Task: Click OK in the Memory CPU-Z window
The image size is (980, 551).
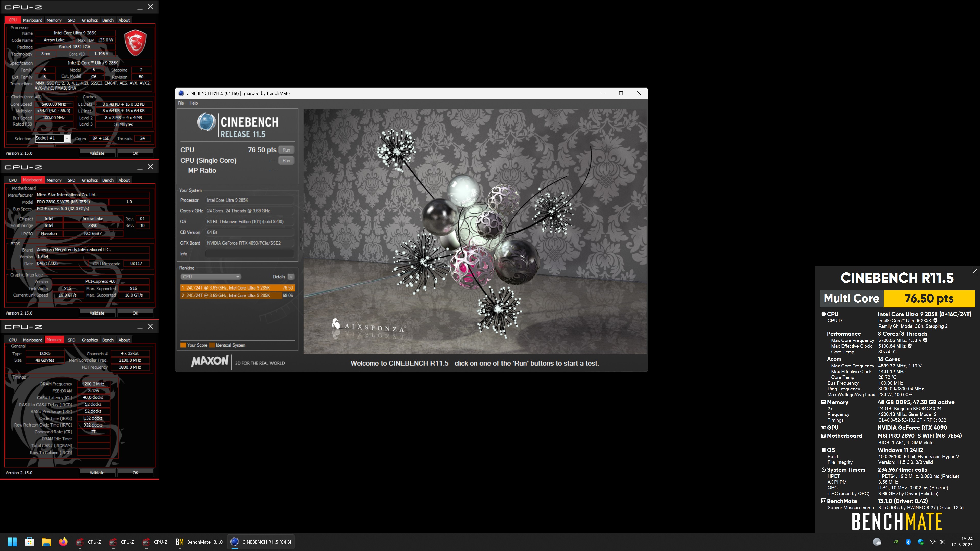Action: [x=136, y=473]
